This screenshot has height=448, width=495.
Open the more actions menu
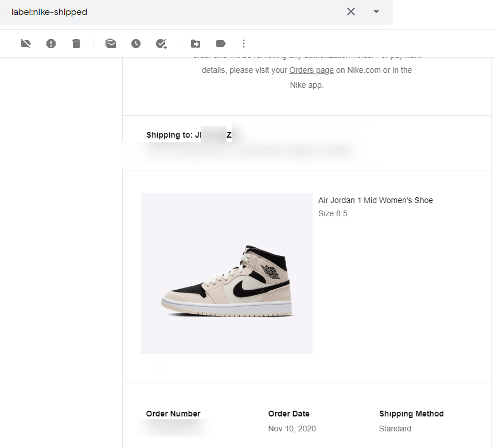point(243,43)
